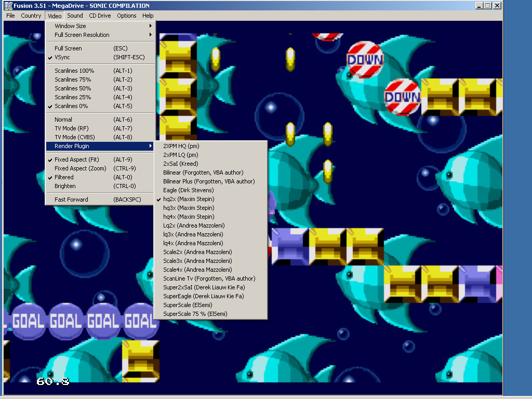Select lq4x (Andrea Mazzoleni) plugin
The height and width of the screenshot is (399, 532).
tap(211, 243)
